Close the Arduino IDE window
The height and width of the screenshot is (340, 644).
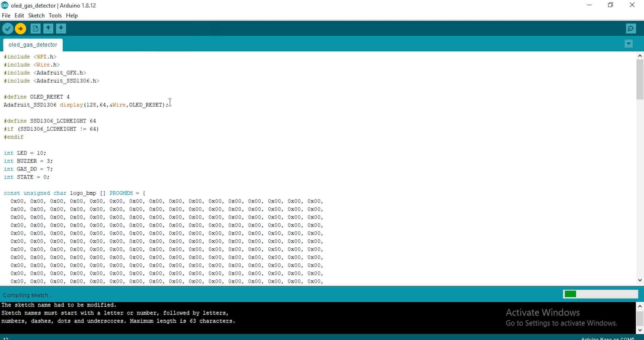tap(632, 5)
